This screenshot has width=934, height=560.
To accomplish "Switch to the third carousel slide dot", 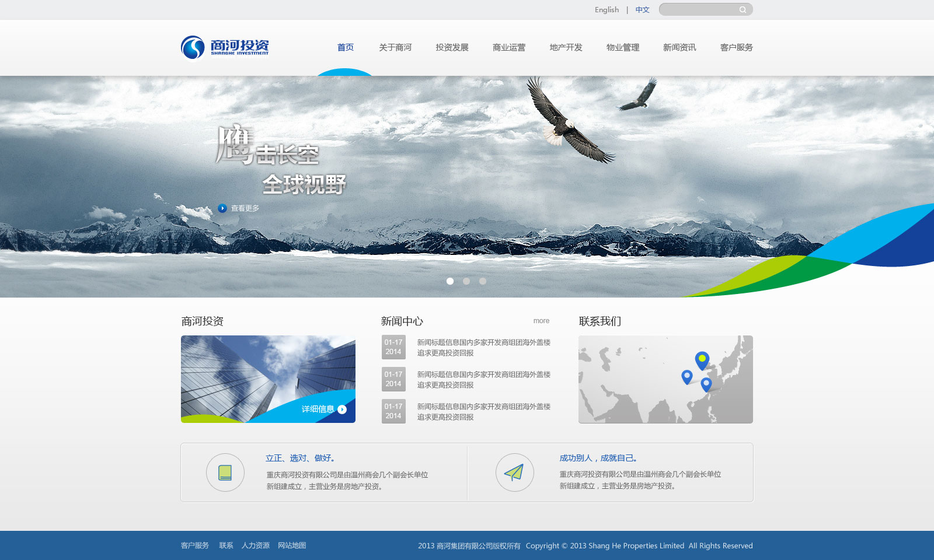I will [x=483, y=281].
